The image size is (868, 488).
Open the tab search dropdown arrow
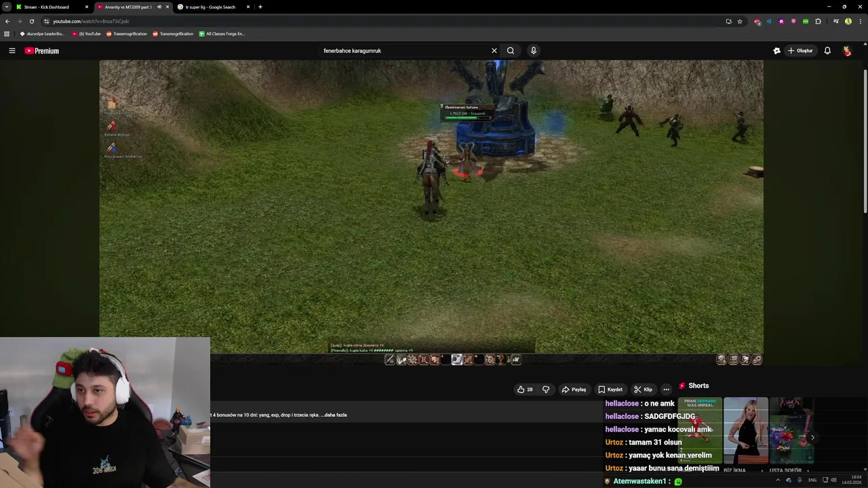tap(6, 7)
